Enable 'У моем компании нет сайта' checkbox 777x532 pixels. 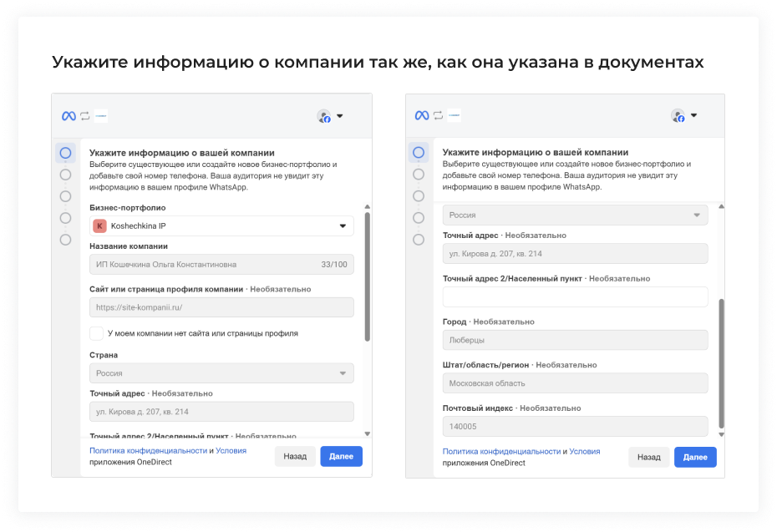pyautogui.click(x=96, y=332)
